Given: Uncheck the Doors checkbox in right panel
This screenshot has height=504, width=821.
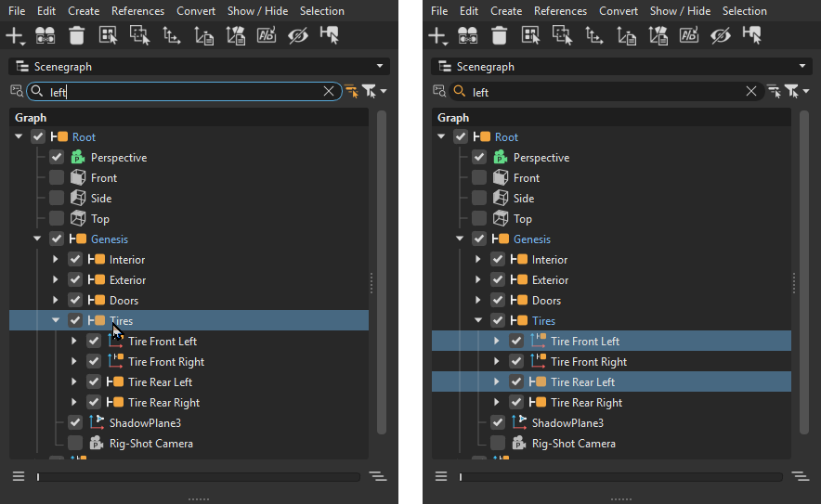Looking at the screenshot, I should coord(498,300).
